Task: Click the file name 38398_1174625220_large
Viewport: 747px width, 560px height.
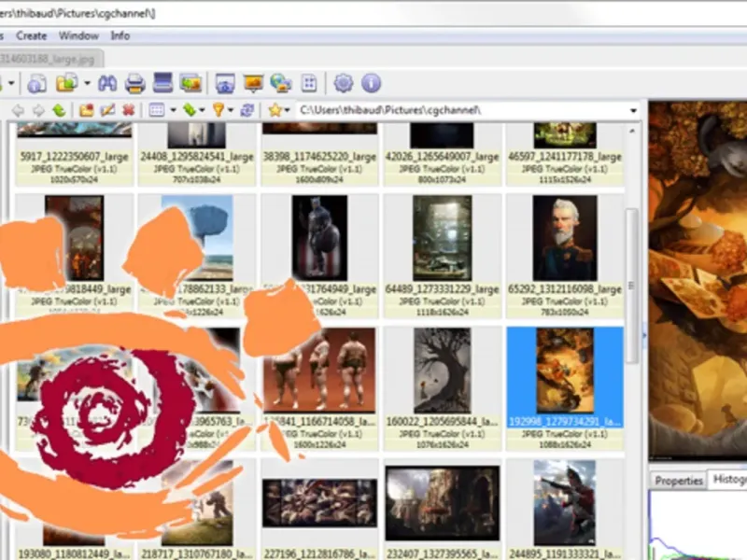Action: tap(319, 157)
